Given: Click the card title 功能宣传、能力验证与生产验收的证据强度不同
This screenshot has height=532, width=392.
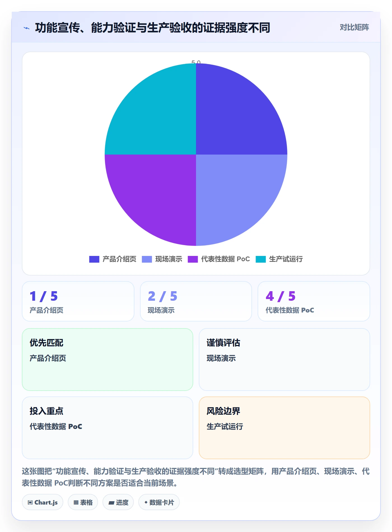Looking at the screenshot, I should click(153, 28).
